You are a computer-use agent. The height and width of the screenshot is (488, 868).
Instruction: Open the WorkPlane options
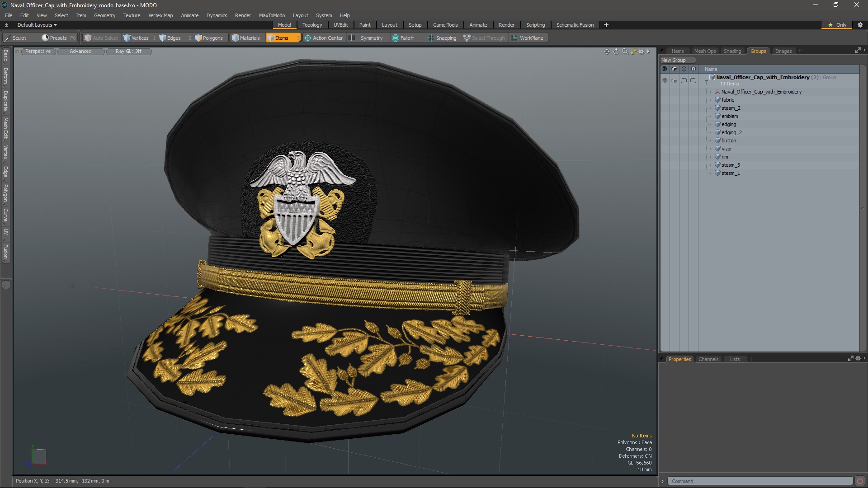[528, 38]
